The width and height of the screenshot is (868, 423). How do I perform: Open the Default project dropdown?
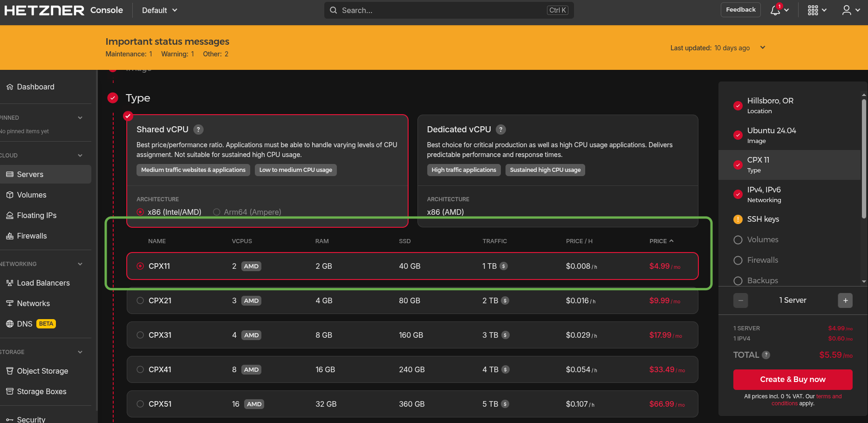pos(159,10)
